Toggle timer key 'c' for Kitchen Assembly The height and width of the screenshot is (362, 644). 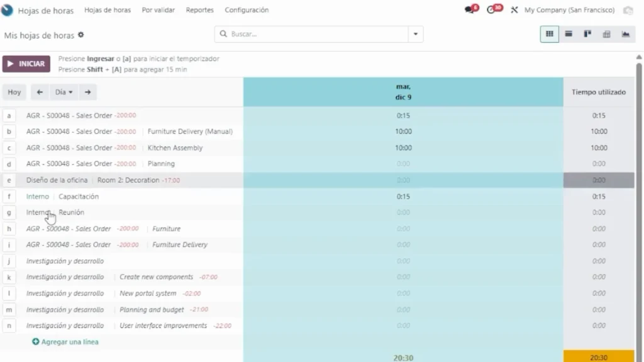[x=9, y=148]
